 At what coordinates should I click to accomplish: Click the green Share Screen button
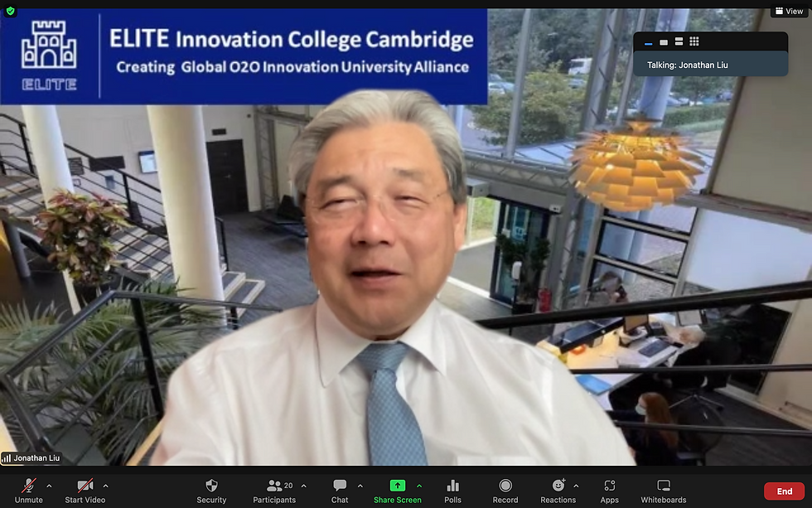pyautogui.click(x=397, y=491)
